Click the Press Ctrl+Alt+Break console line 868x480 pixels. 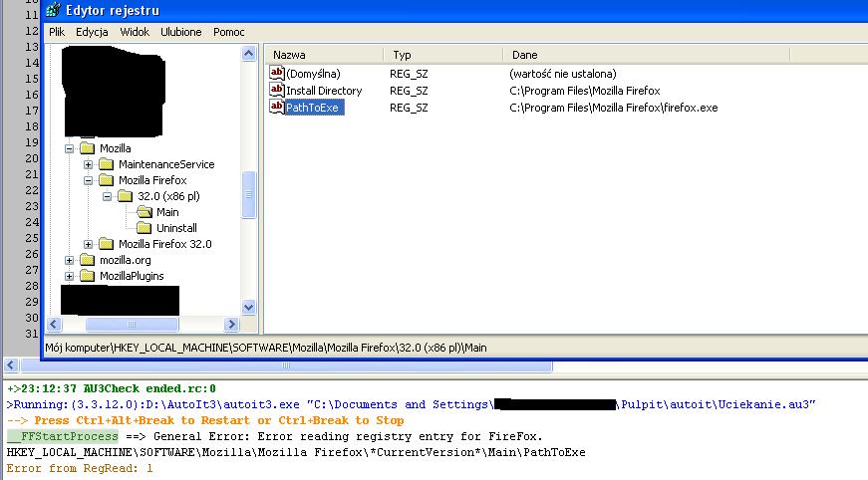click(205, 420)
